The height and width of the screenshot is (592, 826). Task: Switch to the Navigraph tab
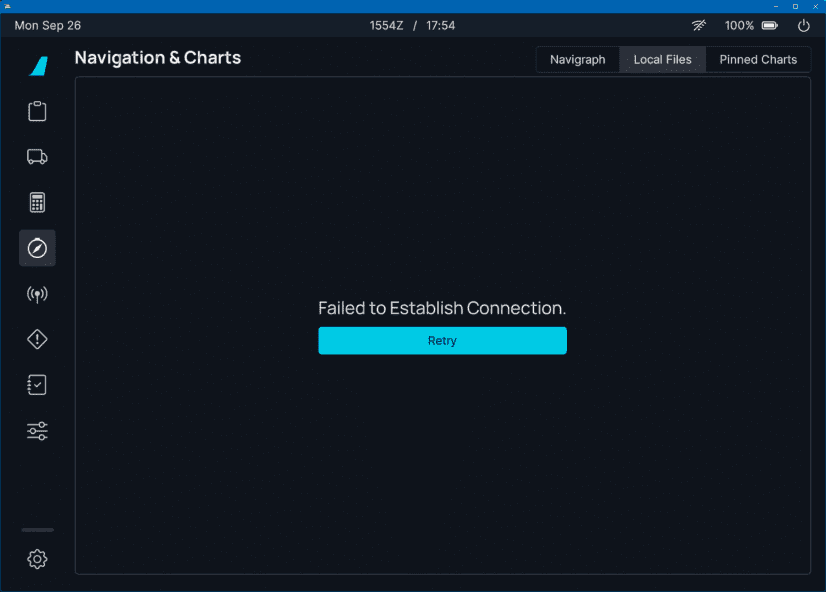(x=577, y=60)
